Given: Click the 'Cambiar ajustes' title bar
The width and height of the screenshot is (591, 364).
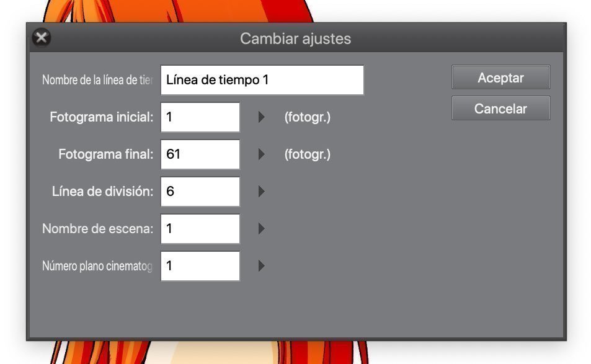Looking at the screenshot, I should [x=295, y=38].
